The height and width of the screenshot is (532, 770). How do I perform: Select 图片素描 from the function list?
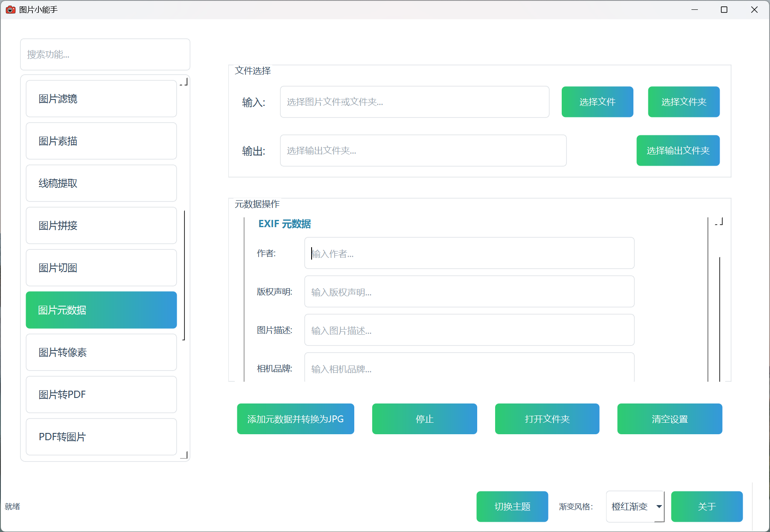[x=101, y=141]
